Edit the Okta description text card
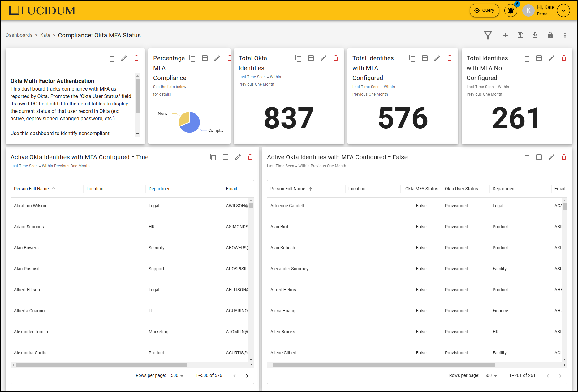 (x=124, y=58)
